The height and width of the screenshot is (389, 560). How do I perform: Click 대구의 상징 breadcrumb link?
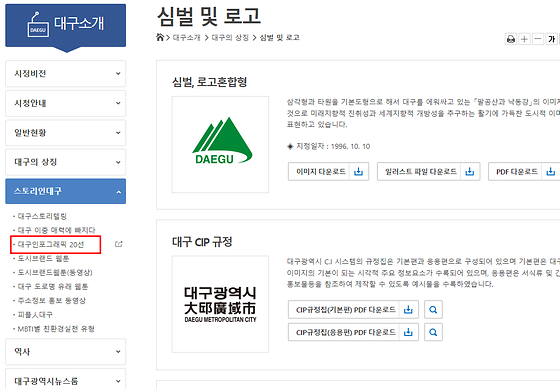230,38
